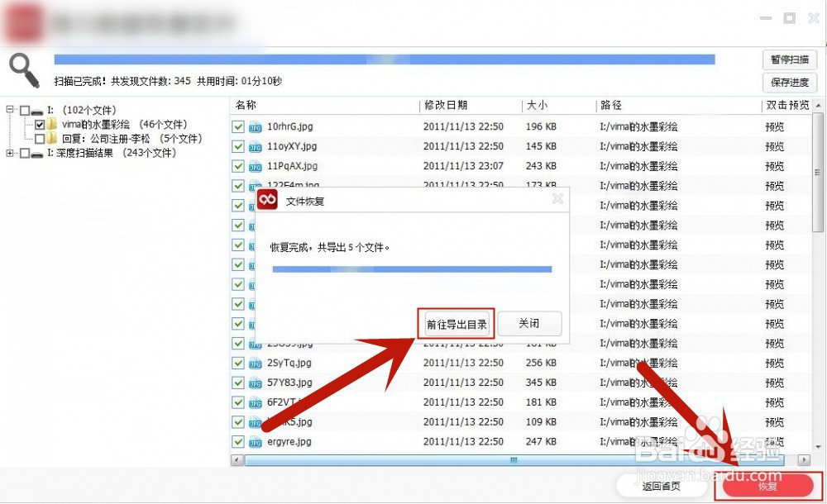
Task: Click the drive icon for I: (102个文件)
Action: pyautogui.click(x=36, y=110)
